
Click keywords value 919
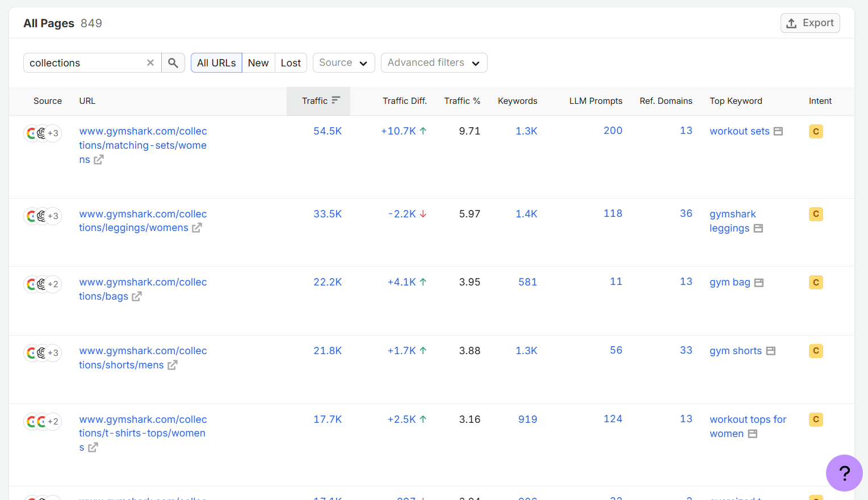pos(528,419)
